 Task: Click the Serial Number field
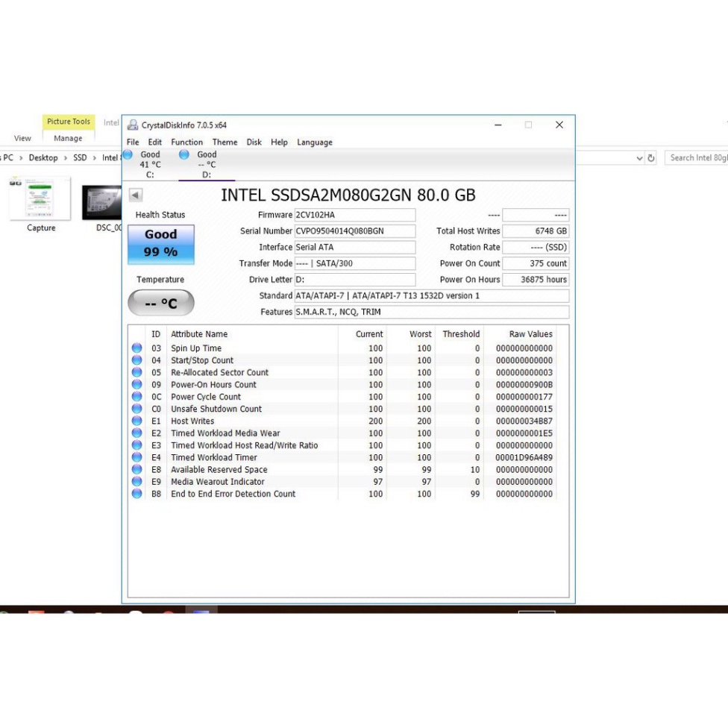click(x=355, y=231)
